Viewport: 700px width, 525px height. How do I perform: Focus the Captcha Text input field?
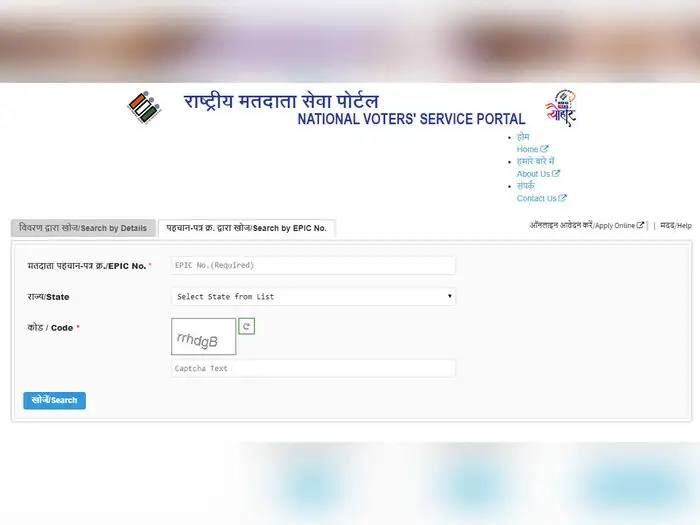[x=313, y=368]
